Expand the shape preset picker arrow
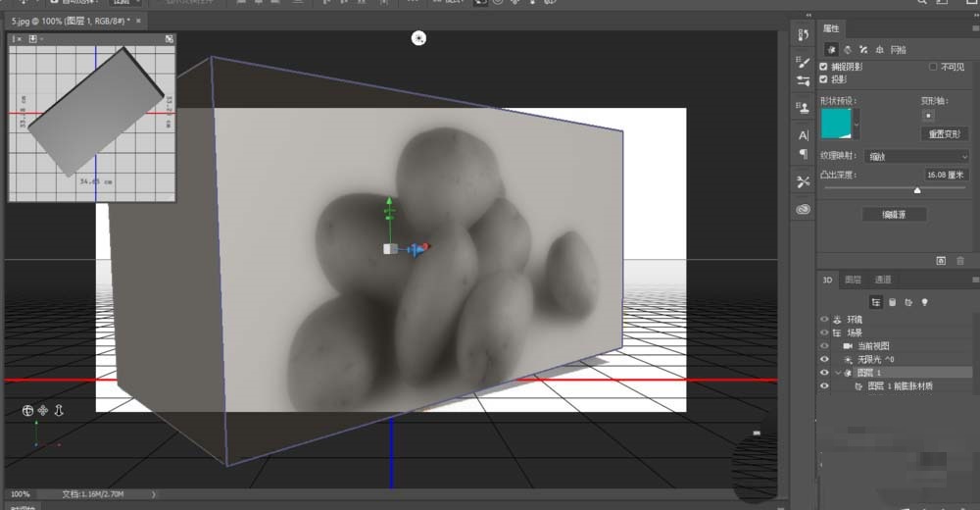Viewport: 980px width, 510px height. coord(857,124)
